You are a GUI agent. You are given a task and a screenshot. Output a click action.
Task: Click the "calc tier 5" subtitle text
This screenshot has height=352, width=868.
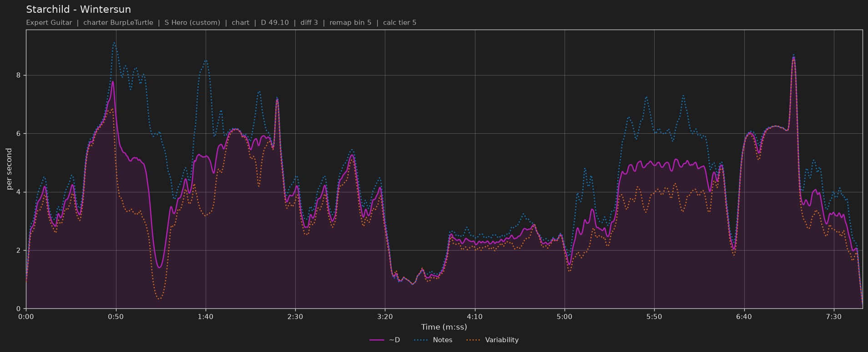pos(400,23)
